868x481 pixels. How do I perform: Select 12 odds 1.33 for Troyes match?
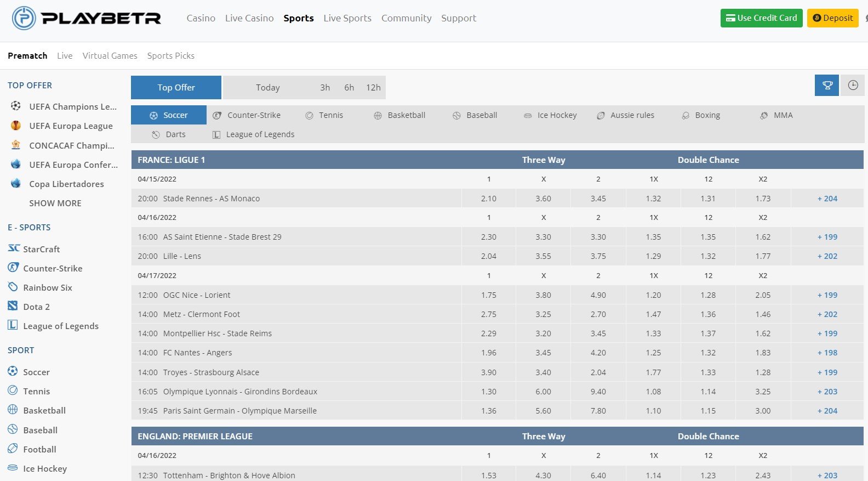click(x=708, y=372)
